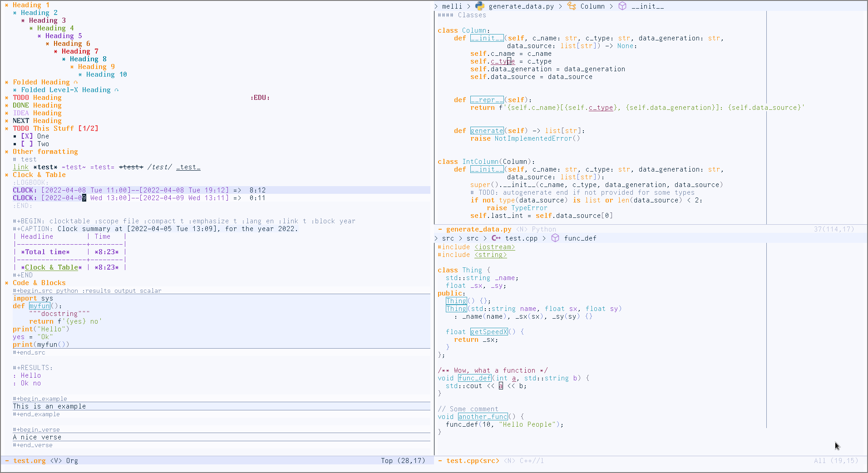
Task: Click the Python file icon in breadcrumb
Action: pos(480,6)
